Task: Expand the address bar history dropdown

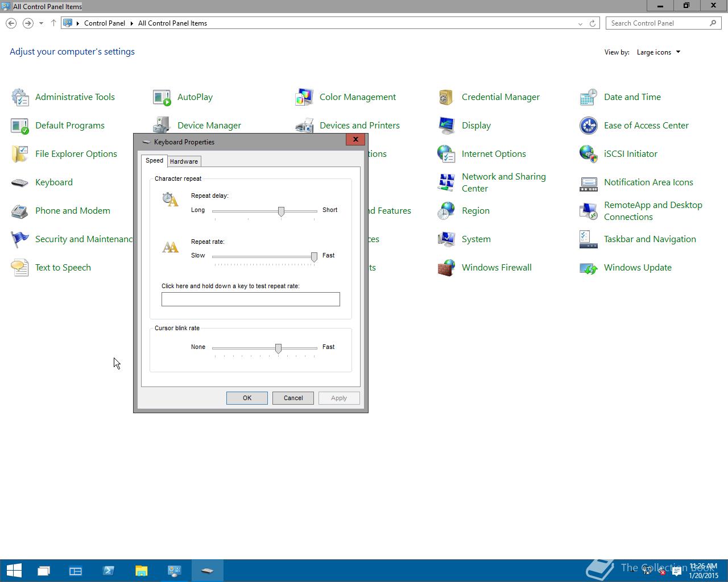Action: point(580,23)
